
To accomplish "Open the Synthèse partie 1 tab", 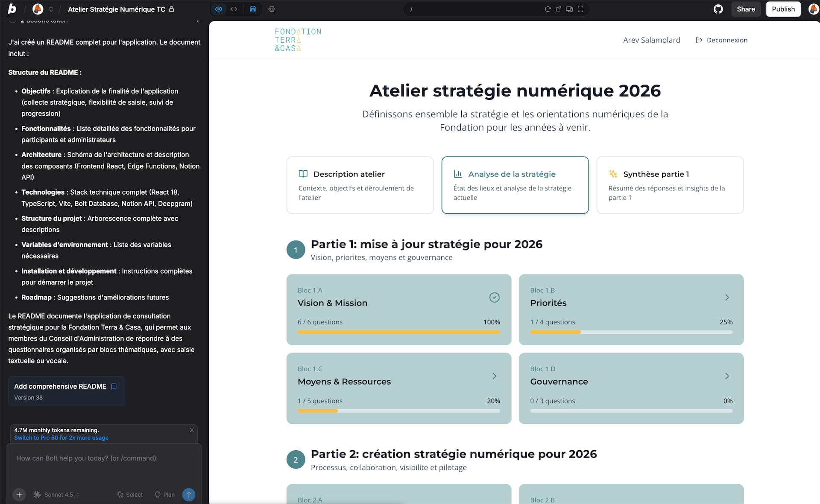I will (x=670, y=185).
